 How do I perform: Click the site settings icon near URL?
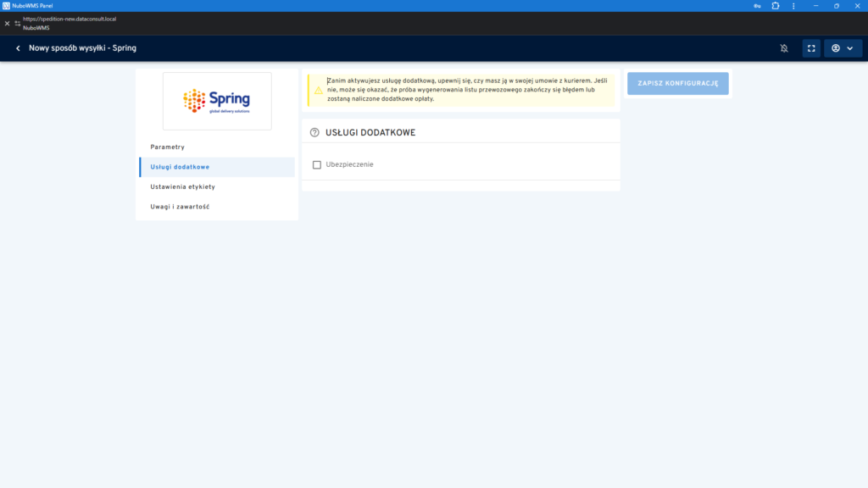pos(18,23)
